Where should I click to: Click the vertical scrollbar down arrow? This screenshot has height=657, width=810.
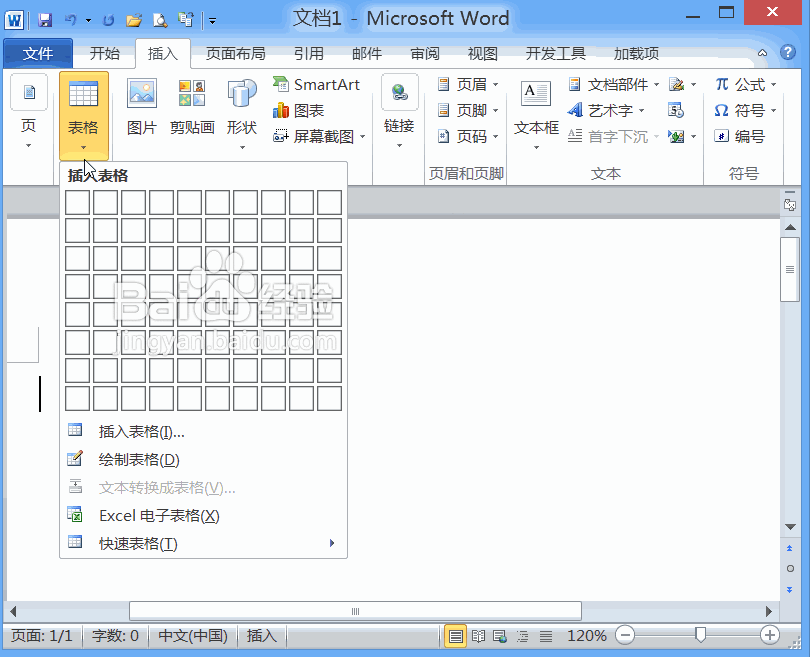point(790,527)
